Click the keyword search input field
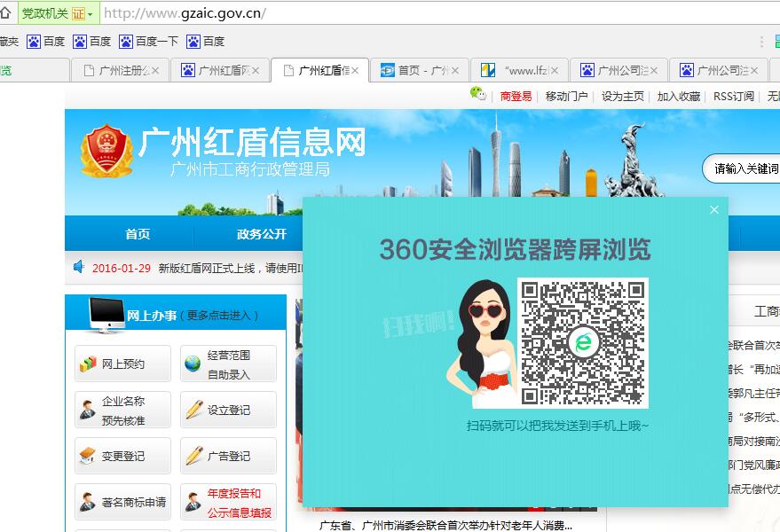Image resolution: width=780 pixels, height=532 pixels. click(744, 168)
